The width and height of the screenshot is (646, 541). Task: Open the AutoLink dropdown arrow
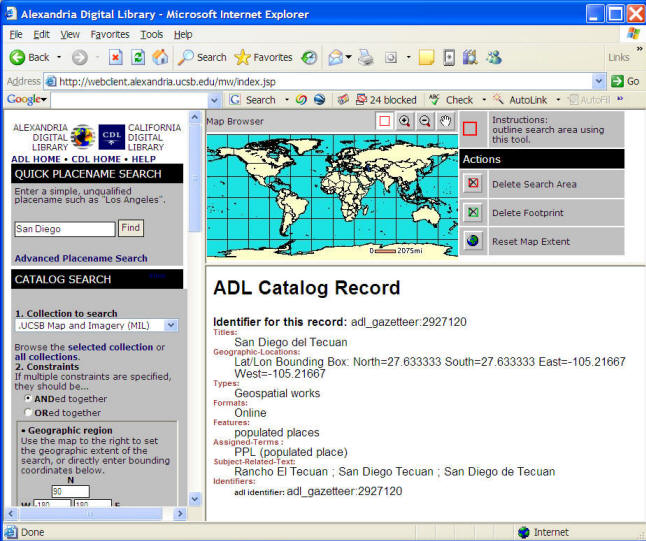[558, 100]
